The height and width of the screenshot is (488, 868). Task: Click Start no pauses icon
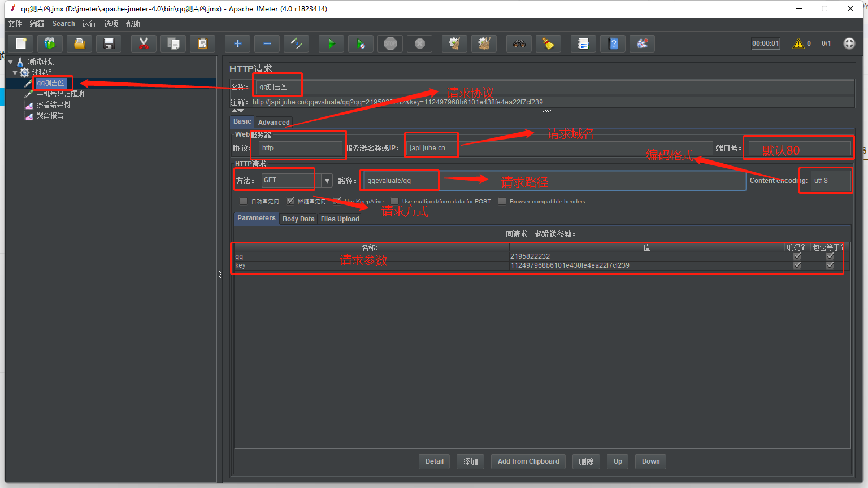coord(361,43)
